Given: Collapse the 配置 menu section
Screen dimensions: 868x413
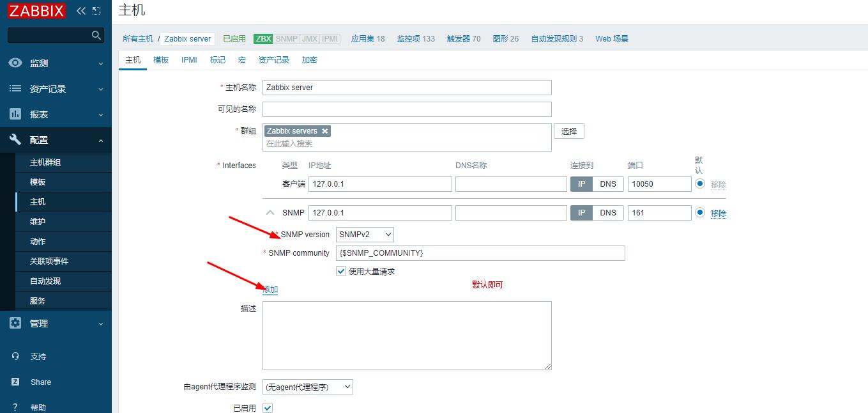Looking at the screenshot, I should click(x=101, y=141).
